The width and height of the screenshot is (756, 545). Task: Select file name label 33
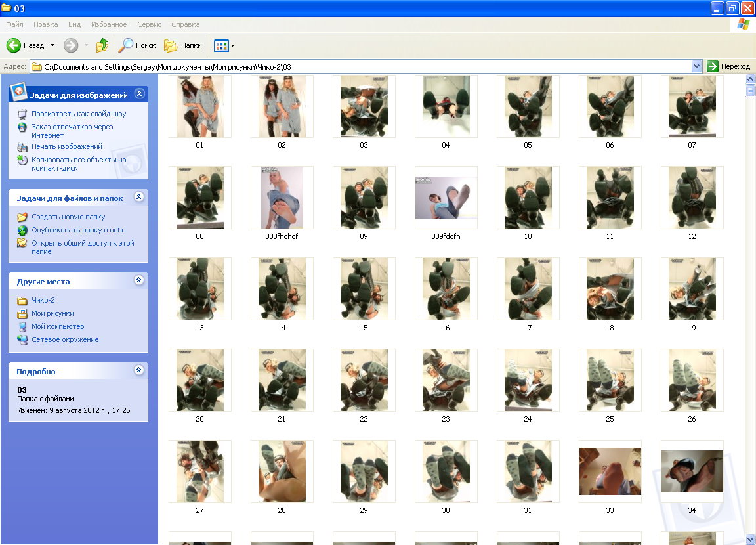point(610,510)
